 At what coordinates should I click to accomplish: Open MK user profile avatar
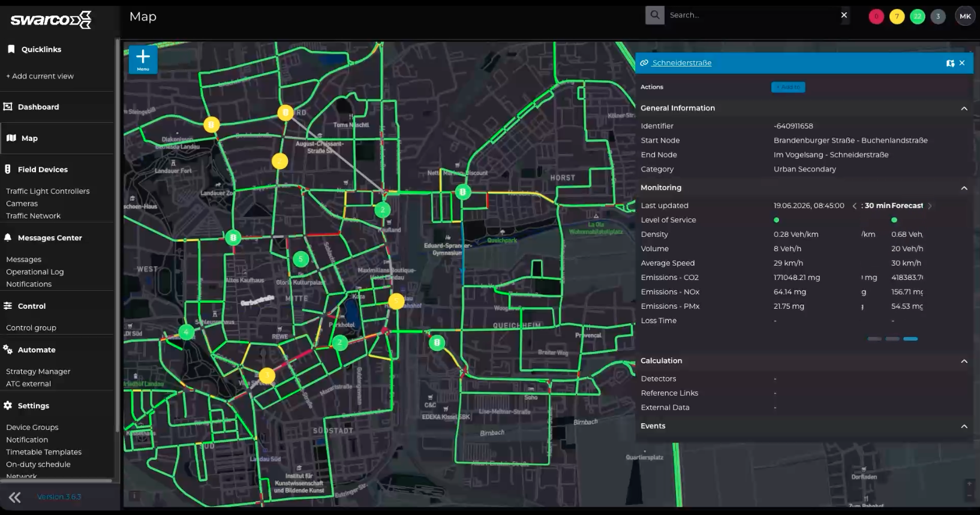tap(965, 16)
